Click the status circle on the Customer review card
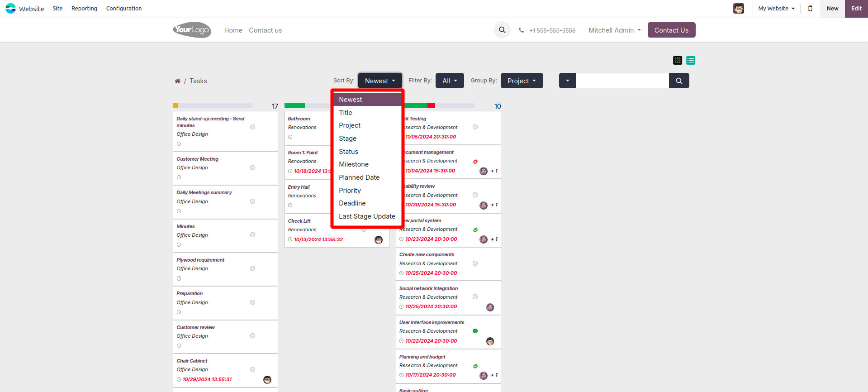Image resolution: width=868 pixels, height=392 pixels. [x=252, y=336]
